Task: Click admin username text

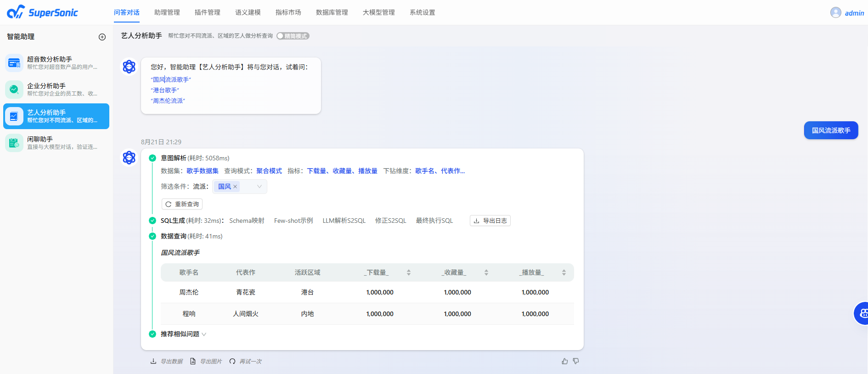Action: 854,13
